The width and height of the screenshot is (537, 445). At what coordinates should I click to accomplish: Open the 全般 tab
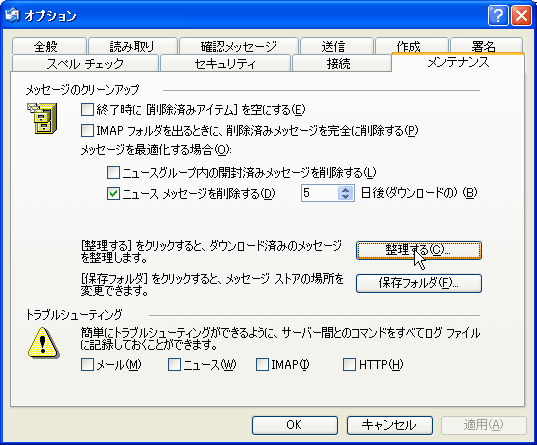tap(46, 46)
